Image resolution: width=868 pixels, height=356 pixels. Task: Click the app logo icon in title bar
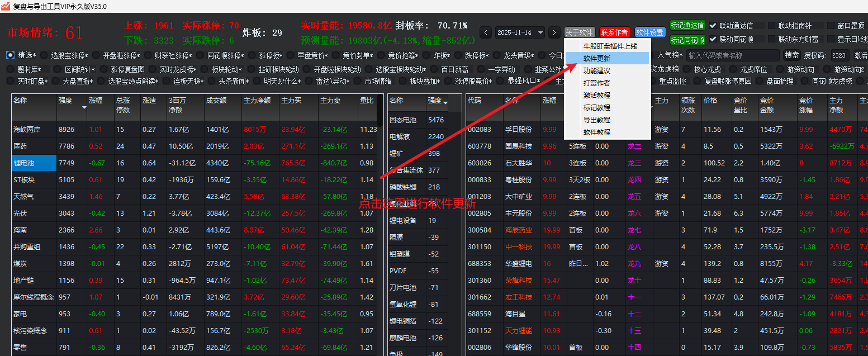pos(6,6)
